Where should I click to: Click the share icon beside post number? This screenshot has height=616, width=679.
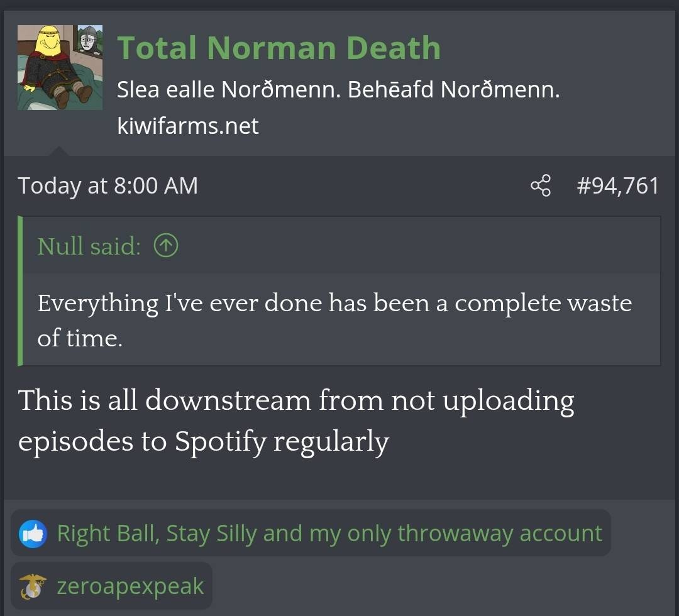pyautogui.click(x=541, y=185)
